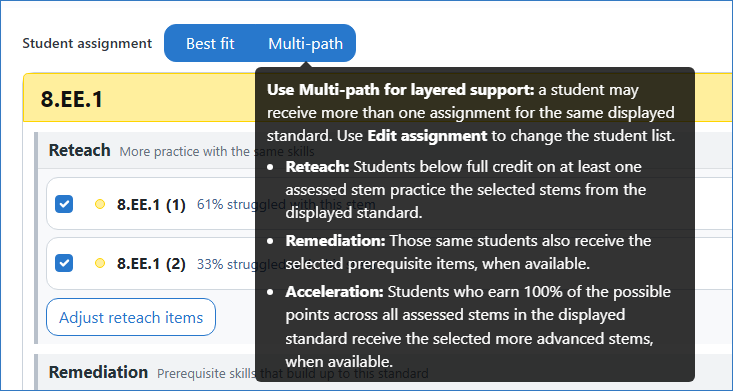Uncheck the 8.EE.1 (2) reteach item
733x391 pixels.
pyautogui.click(x=64, y=263)
